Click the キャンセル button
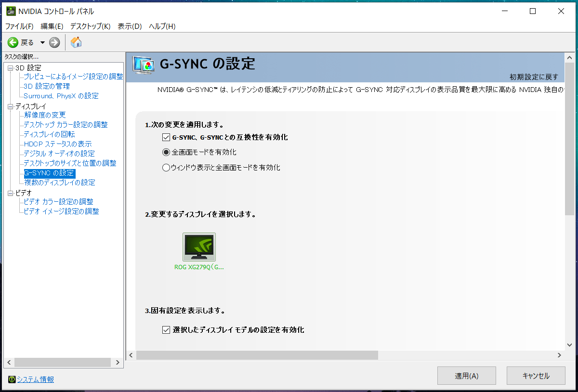The width and height of the screenshot is (578, 392). click(536, 376)
